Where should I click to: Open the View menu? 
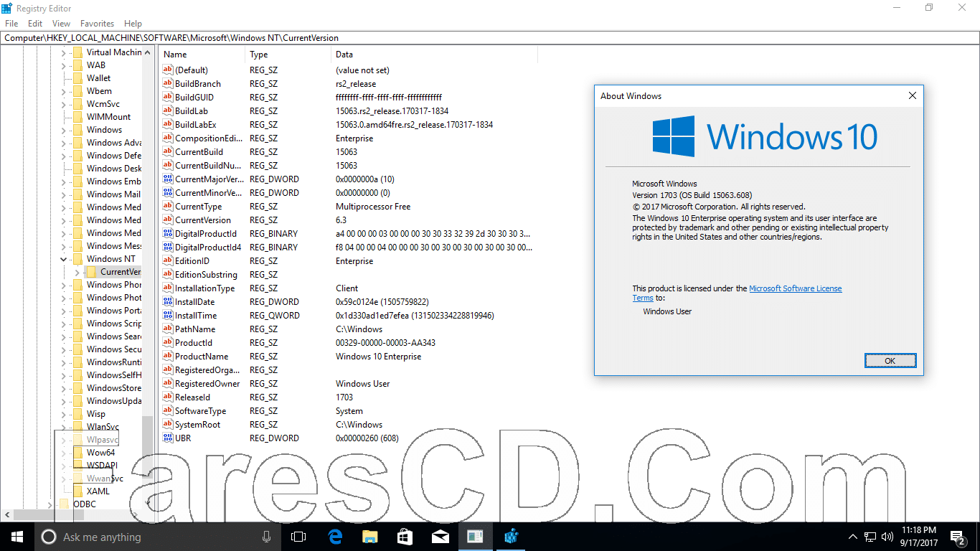[61, 24]
